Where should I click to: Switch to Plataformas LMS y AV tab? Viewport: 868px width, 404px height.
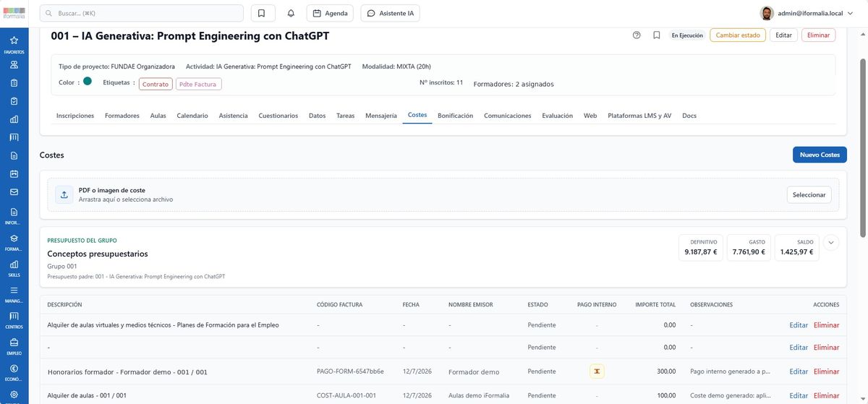639,116
